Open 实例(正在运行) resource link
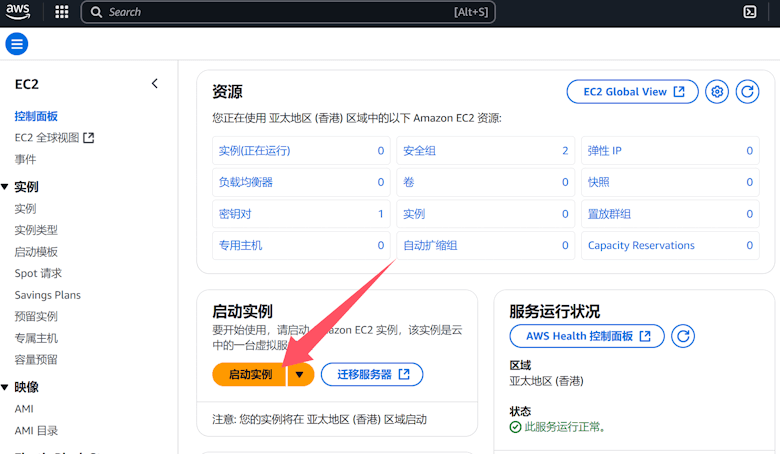Screen dimensions: 780x454 click(255, 151)
